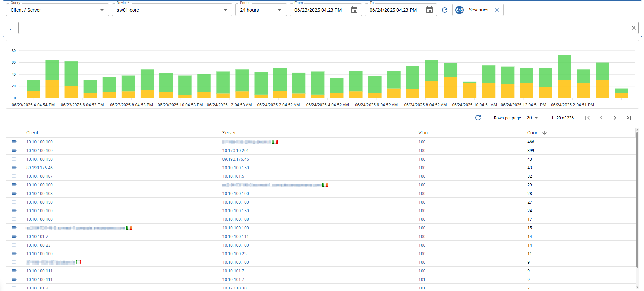The height and width of the screenshot is (291, 644).
Task: Sort by the Server column header
Action: [x=229, y=133]
